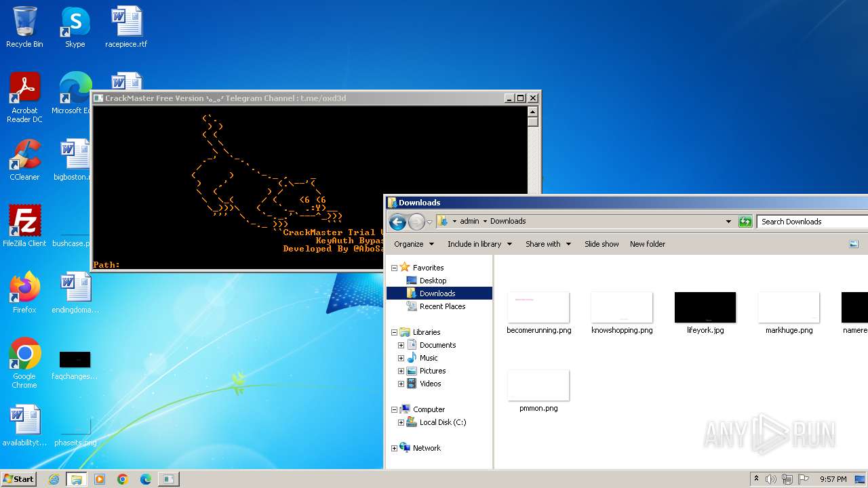
Task: Open the Microsoft Edge desktop shortcut
Action: [75, 94]
